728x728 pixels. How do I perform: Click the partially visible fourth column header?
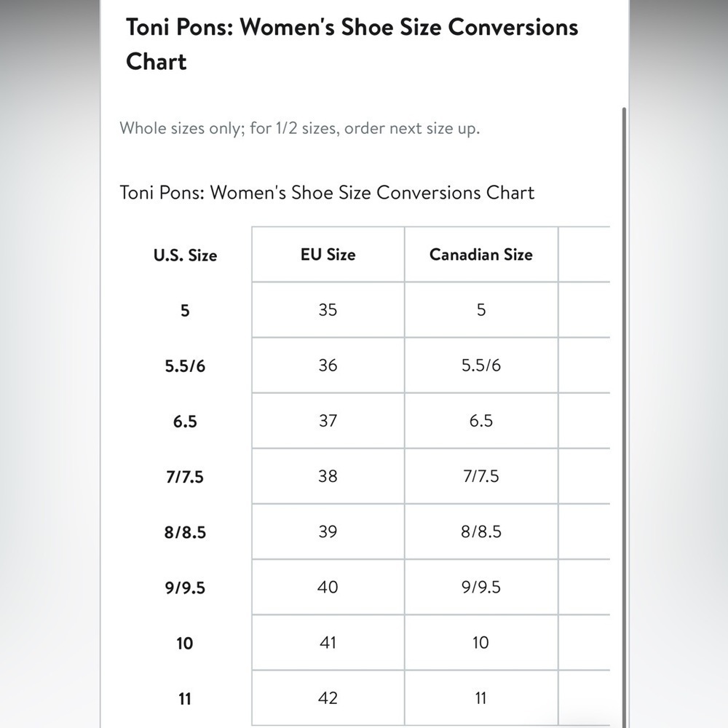584,254
